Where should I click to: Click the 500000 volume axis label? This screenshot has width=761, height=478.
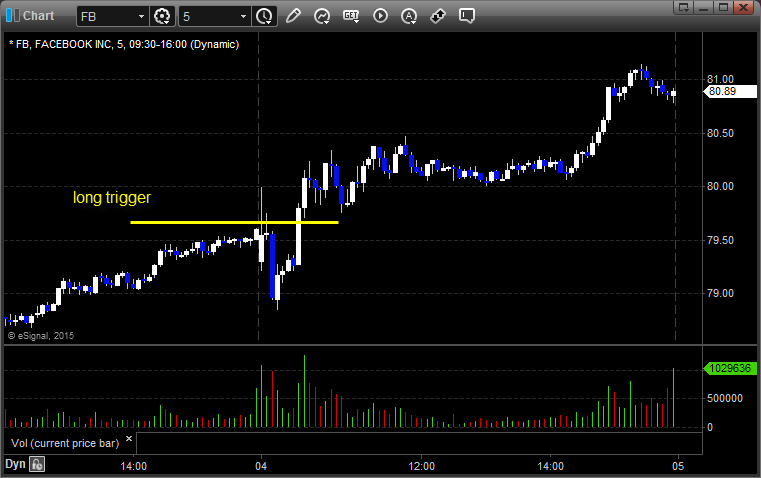(725, 398)
